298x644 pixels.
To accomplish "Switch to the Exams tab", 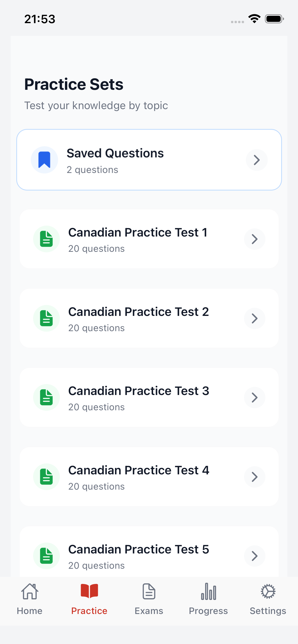I will 149,603.
